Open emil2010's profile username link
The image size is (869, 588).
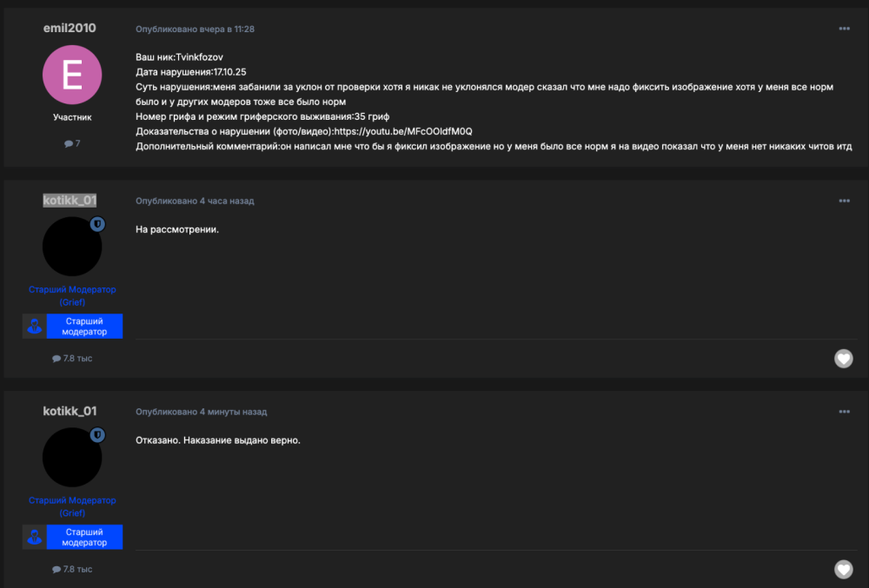[x=70, y=29]
